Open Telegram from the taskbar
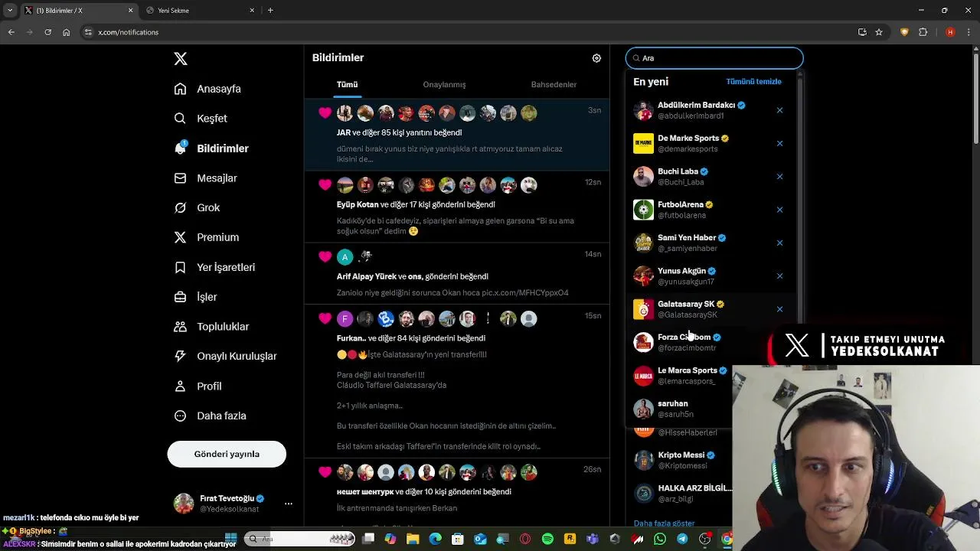The height and width of the screenshot is (551, 980). pos(682,540)
